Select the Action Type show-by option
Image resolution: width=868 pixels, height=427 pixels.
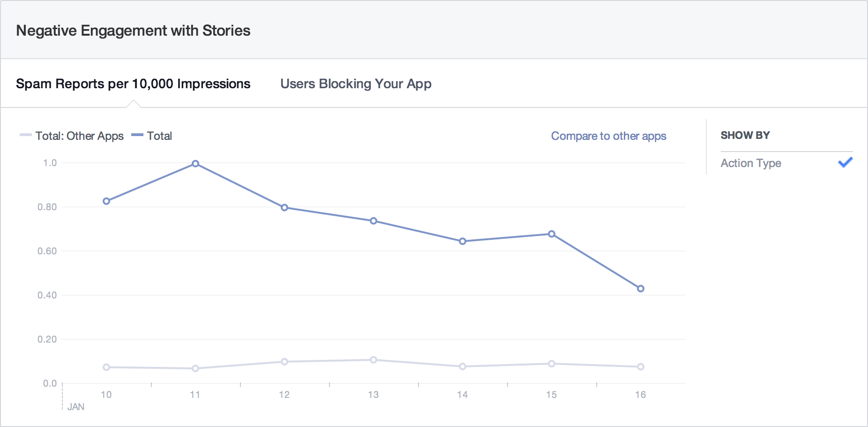coord(751,163)
